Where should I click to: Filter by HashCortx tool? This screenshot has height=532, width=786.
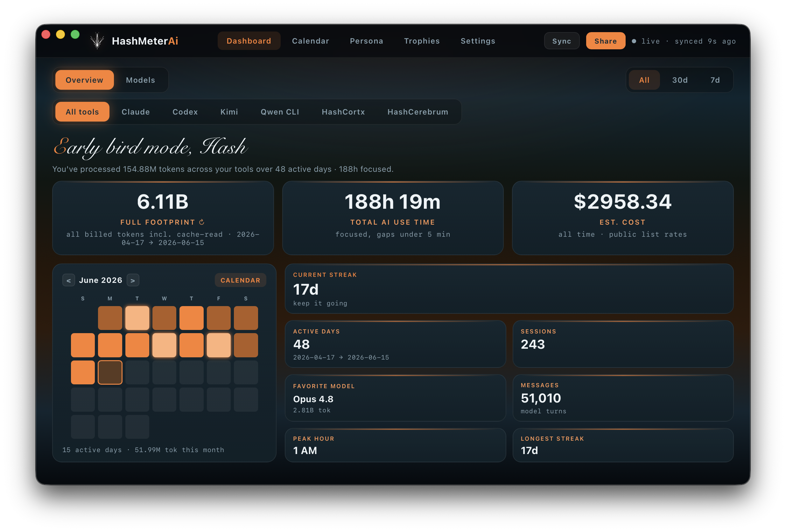click(x=343, y=112)
